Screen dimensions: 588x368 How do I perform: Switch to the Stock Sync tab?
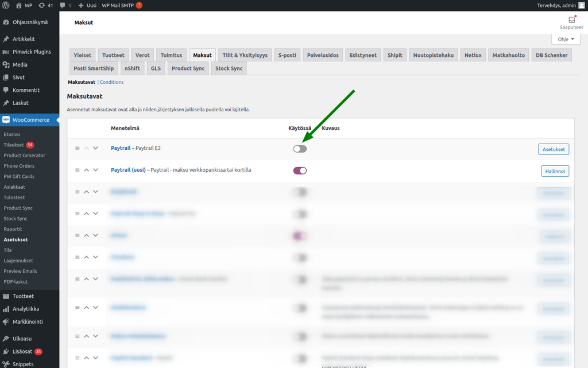[x=229, y=68]
